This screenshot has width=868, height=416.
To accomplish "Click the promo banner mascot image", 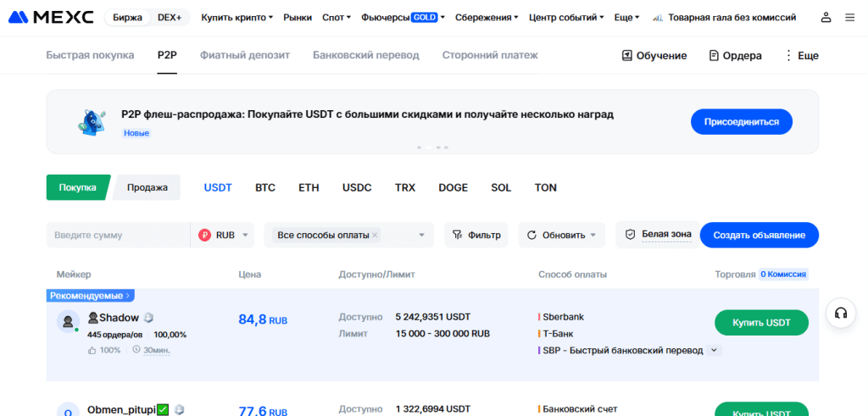I will pyautogui.click(x=92, y=122).
